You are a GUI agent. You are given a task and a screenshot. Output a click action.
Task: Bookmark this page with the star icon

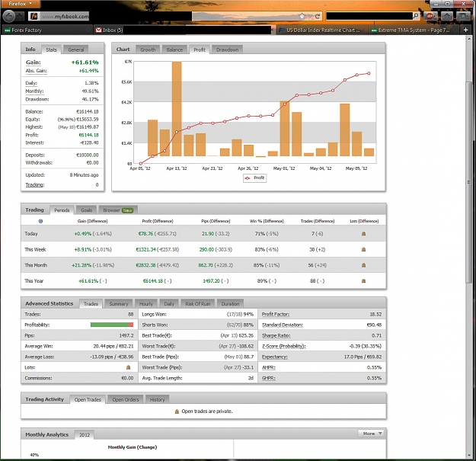pyautogui.click(x=302, y=16)
